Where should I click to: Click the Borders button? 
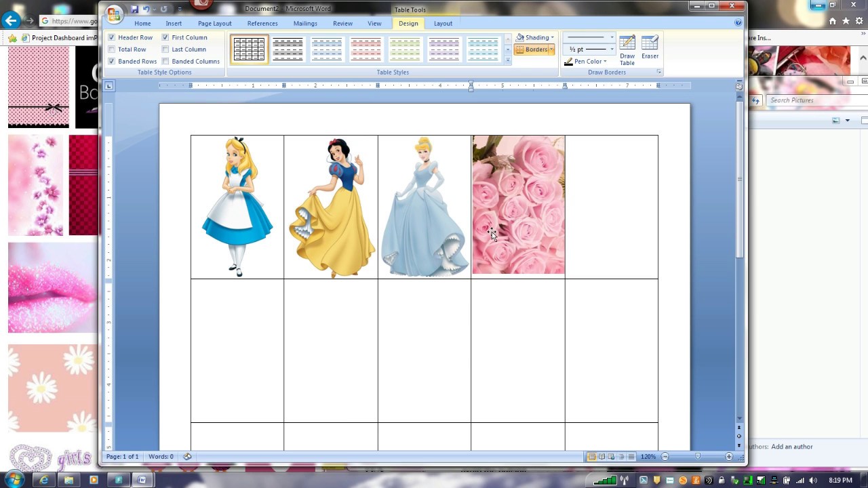(x=532, y=49)
